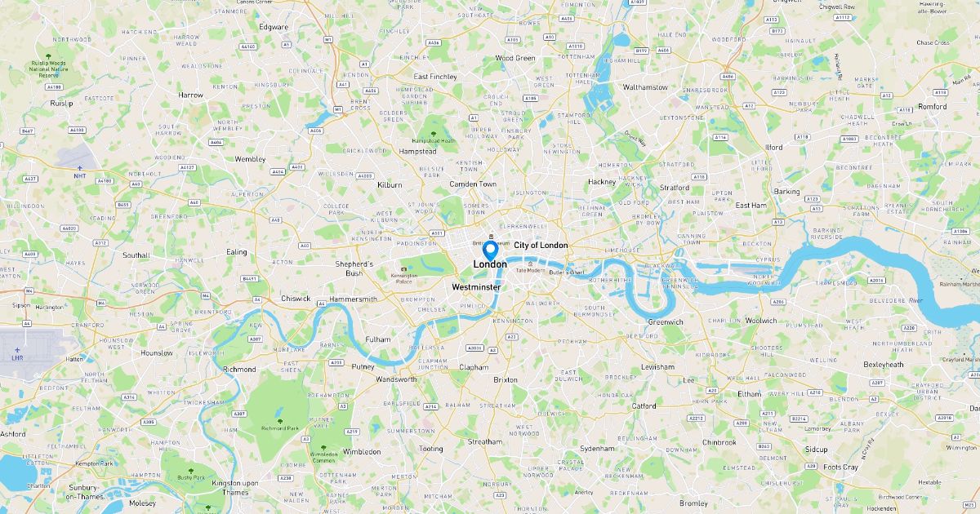The width and height of the screenshot is (980, 514).
Task: Click the Hampstead Heath tree icon
Action: (x=433, y=134)
